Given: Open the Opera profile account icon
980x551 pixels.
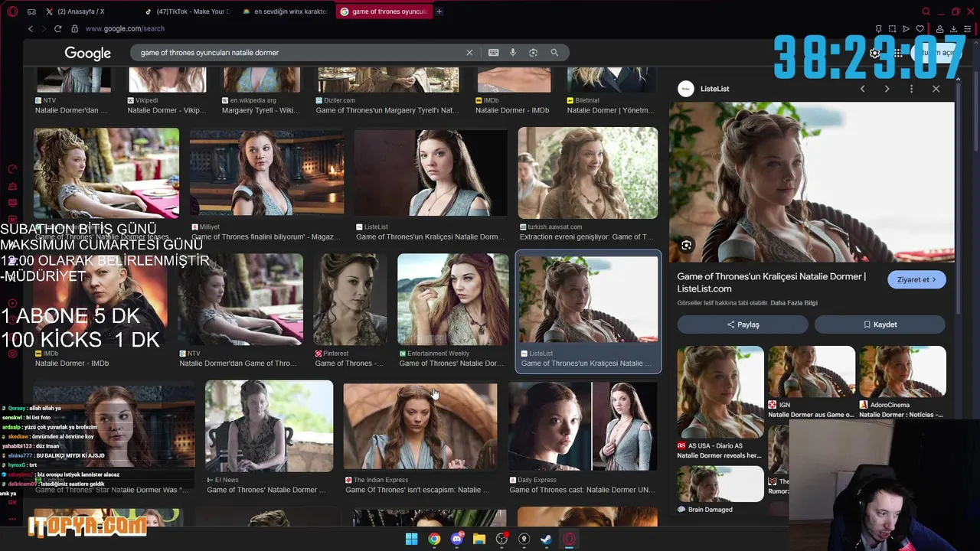Looking at the screenshot, I should (939, 29).
